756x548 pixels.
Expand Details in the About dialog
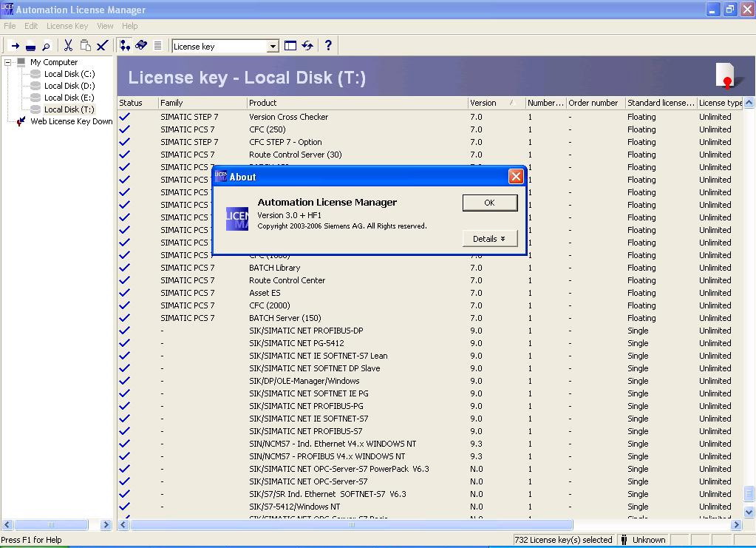coord(490,239)
